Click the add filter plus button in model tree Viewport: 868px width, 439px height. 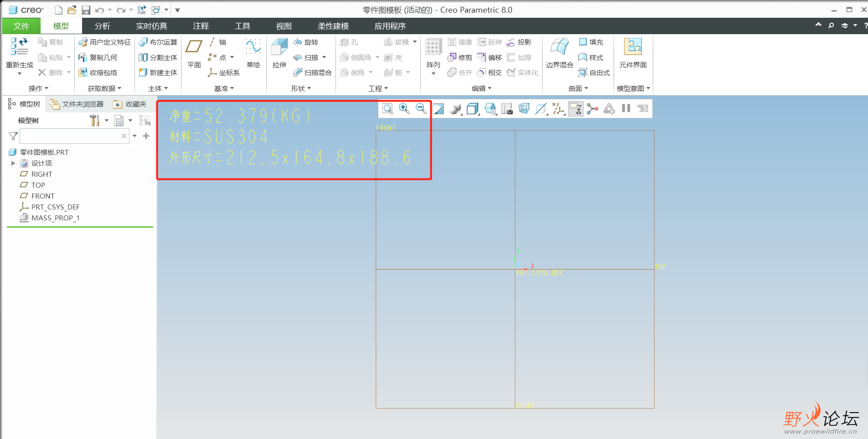pos(146,136)
